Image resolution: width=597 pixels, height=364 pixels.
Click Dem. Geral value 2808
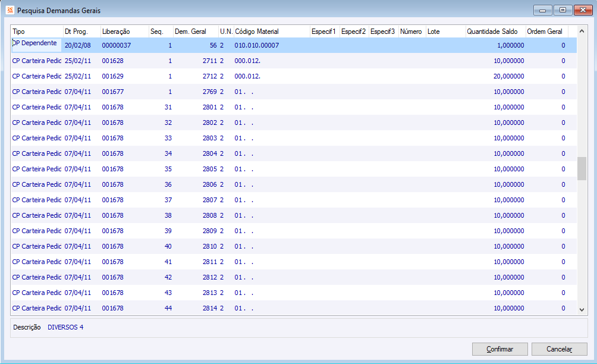pos(210,215)
